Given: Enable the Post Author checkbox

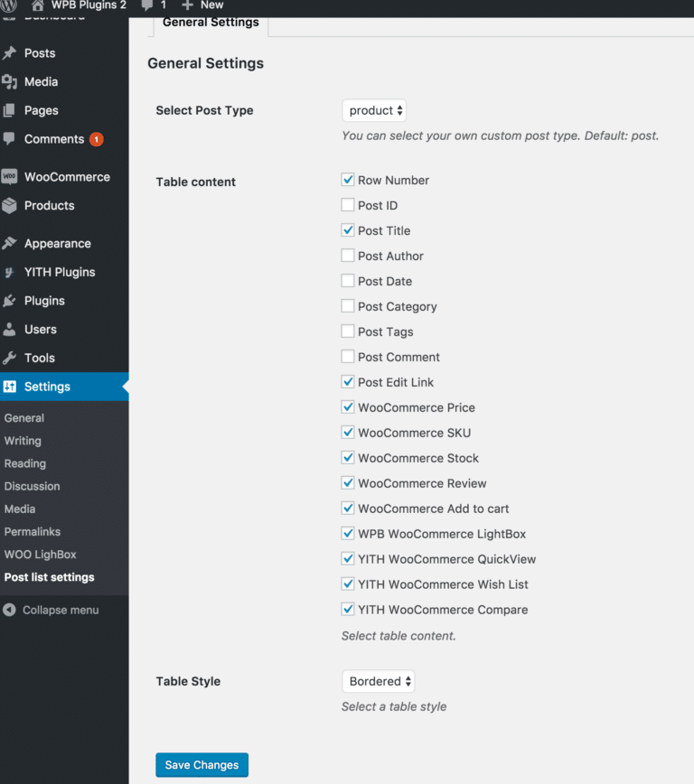Looking at the screenshot, I should pyautogui.click(x=348, y=255).
